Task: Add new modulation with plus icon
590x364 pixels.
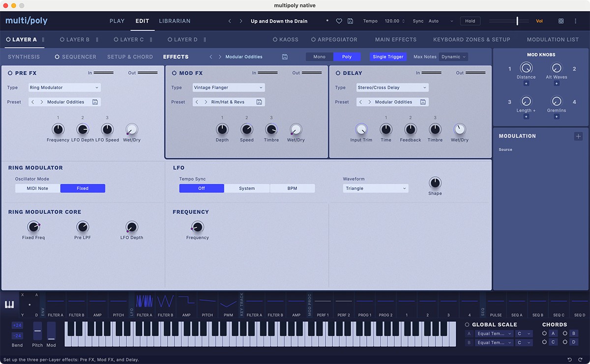Action: (578, 136)
